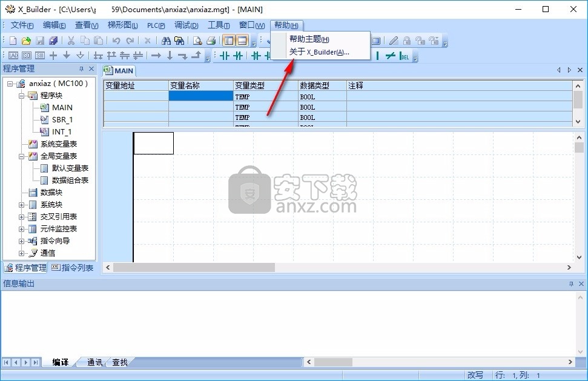Image resolution: width=588 pixels, height=381 pixels.
Task: Select 系统变量表 in tree
Action: click(x=59, y=144)
